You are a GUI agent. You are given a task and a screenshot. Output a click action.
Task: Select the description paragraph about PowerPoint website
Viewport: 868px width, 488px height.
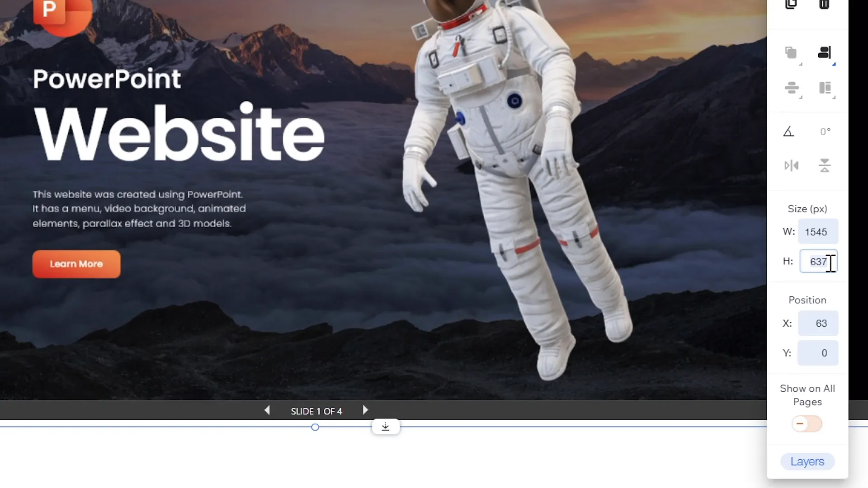(x=139, y=209)
